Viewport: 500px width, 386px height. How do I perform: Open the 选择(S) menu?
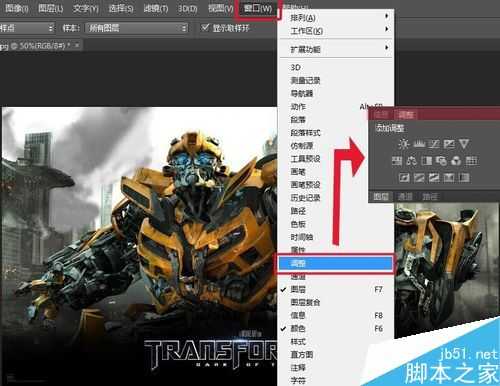[x=121, y=8]
